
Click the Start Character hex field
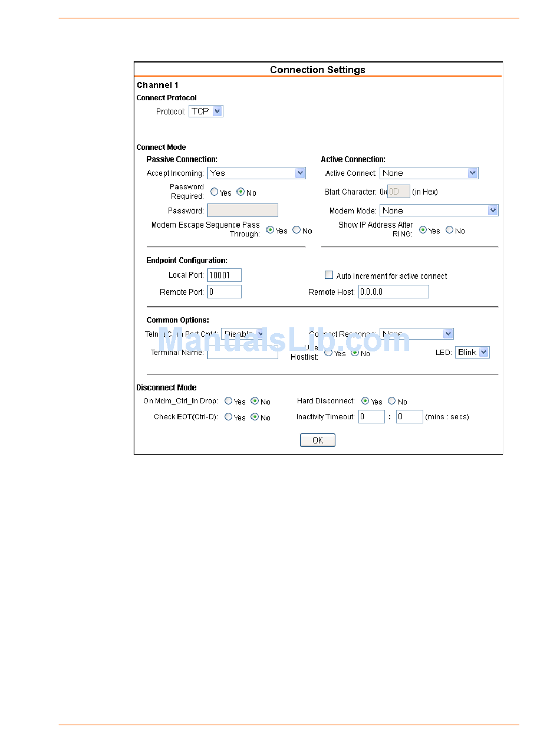pos(398,192)
